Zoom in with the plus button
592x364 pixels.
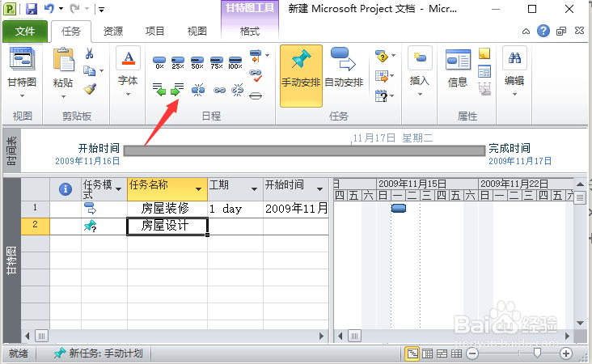pyautogui.click(x=566, y=353)
